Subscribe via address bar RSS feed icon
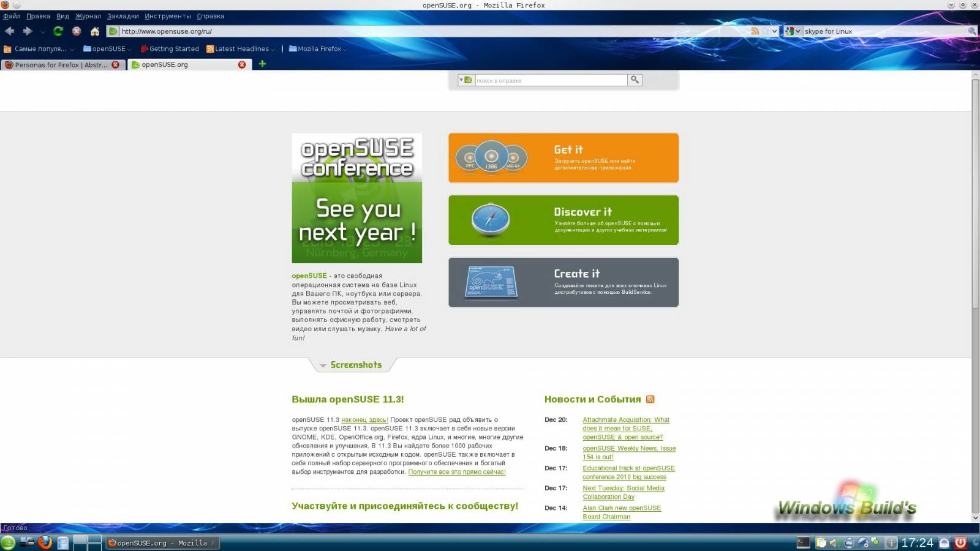The image size is (980, 551). pos(755,31)
